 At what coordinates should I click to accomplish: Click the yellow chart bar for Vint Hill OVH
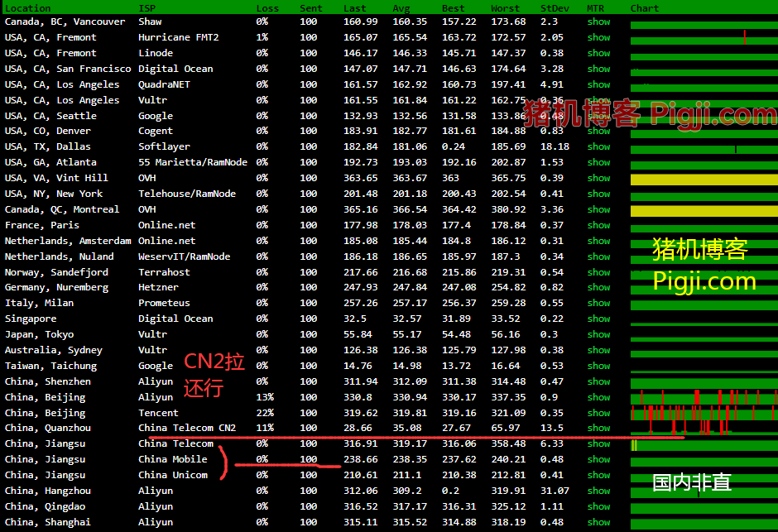click(x=704, y=180)
